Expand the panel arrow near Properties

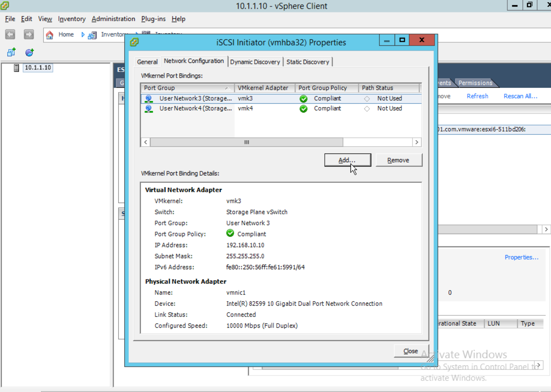[x=546, y=229]
